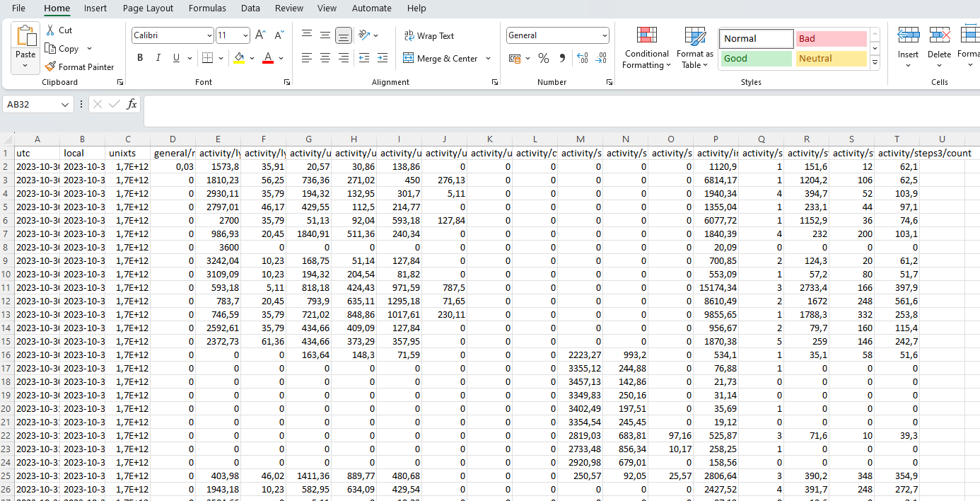Open the font size dropdown
The width and height of the screenshot is (980, 501).
[245, 35]
